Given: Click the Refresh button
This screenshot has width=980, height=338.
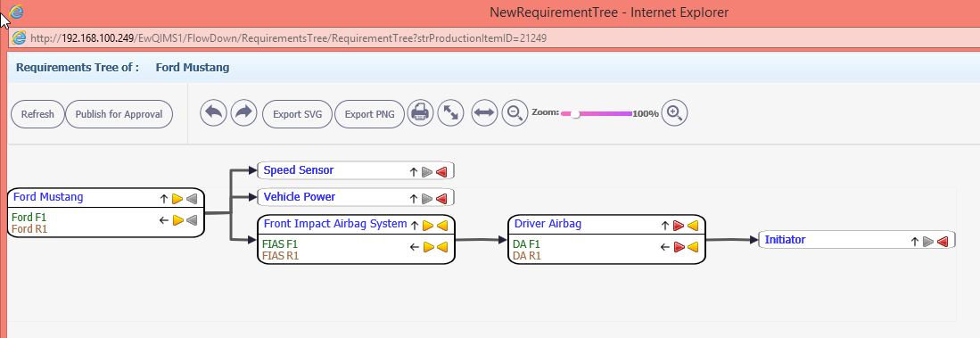Looking at the screenshot, I should point(37,114).
